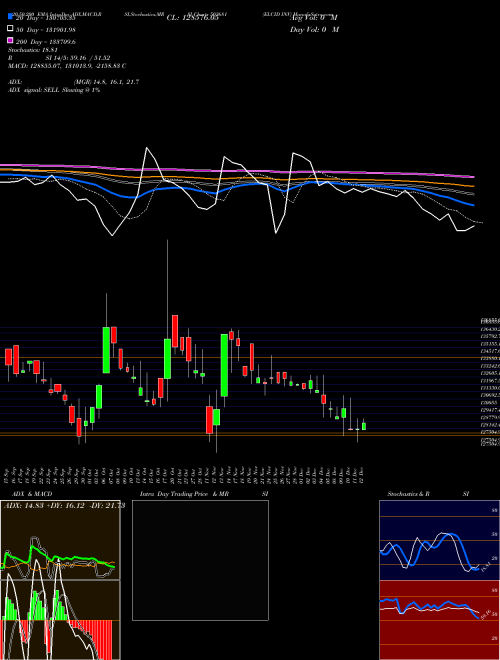Viewport: 500px width, 660px height.
Task: Click the upper blue Stochastics chart panel
Action: point(439,540)
